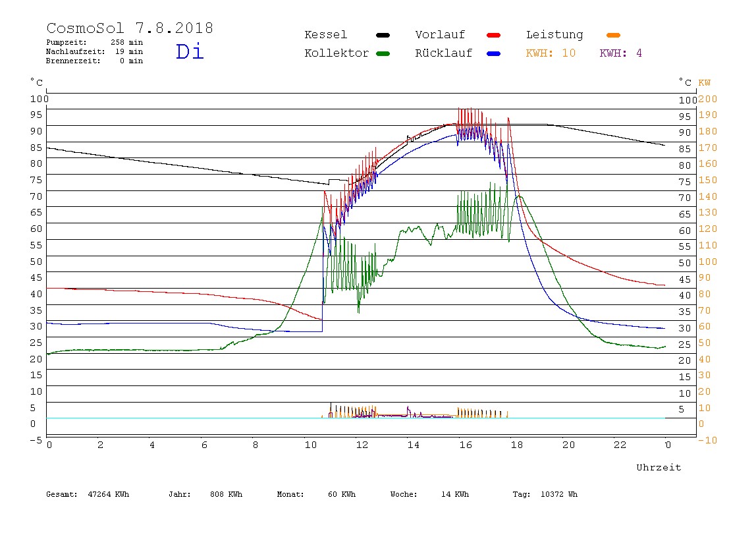
Task: Click hour '2' on the time axis
Action: click(x=100, y=445)
